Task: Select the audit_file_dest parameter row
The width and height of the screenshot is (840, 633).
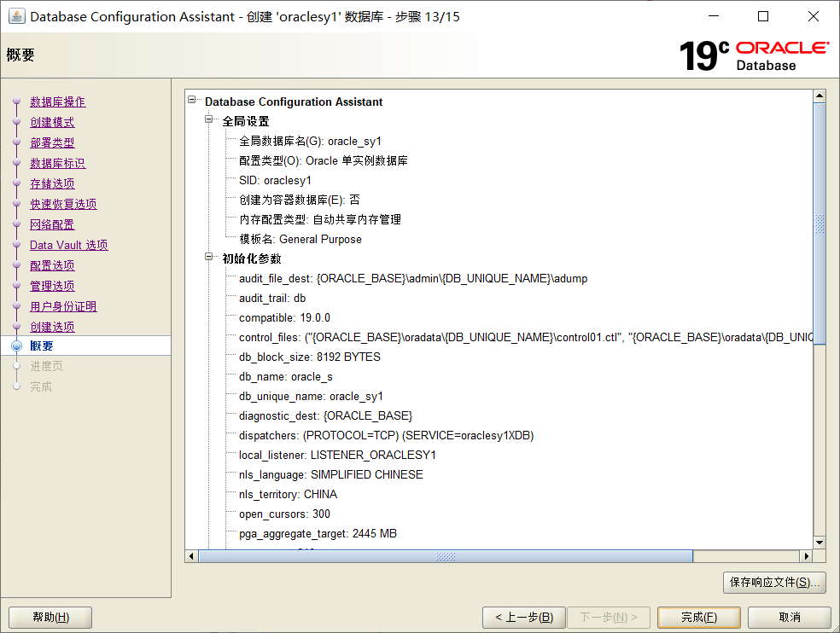Action: 413,278
